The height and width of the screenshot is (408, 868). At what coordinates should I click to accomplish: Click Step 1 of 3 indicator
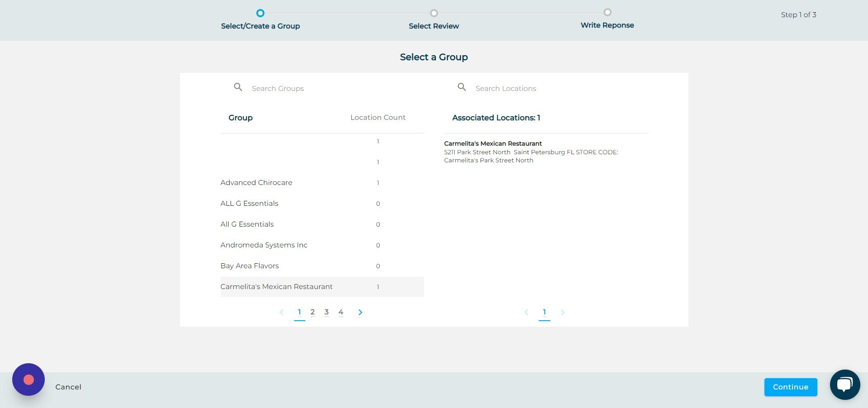click(798, 15)
